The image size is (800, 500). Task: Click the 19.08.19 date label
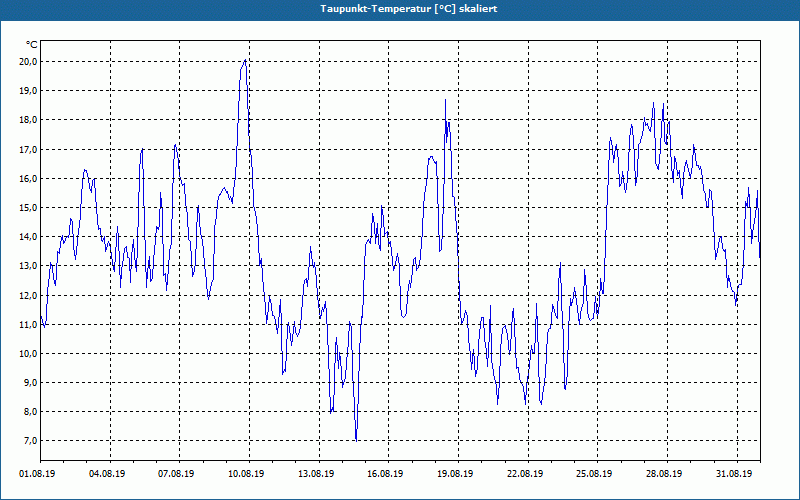[455, 474]
